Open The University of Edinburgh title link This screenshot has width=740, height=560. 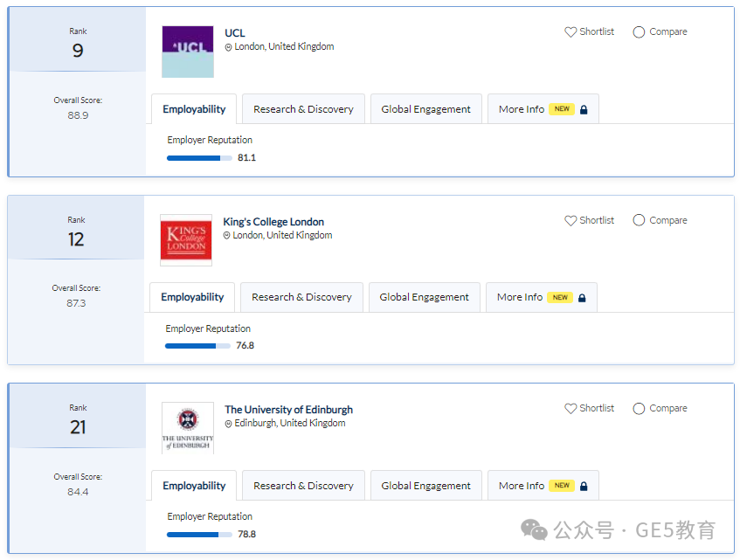coord(289,410)
